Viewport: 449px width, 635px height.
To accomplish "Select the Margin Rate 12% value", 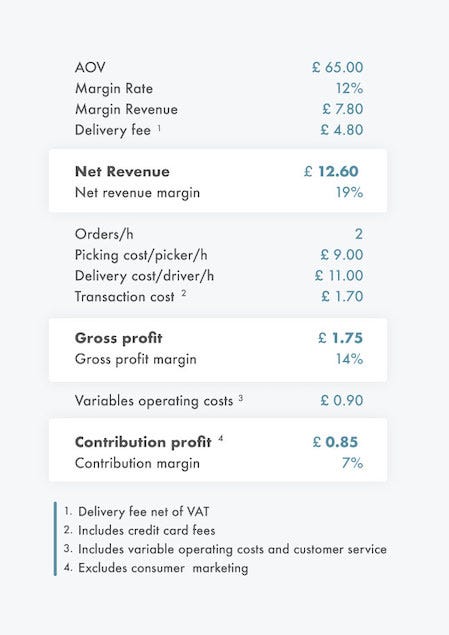I will point(349,88).
